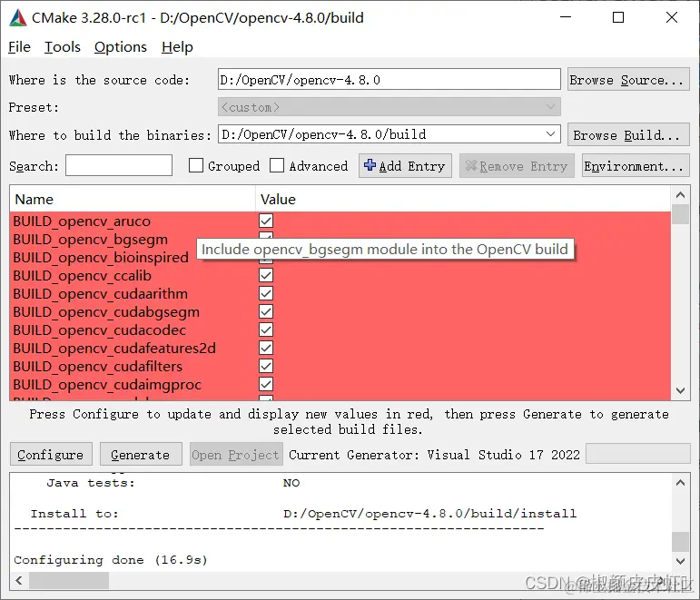
Task: Click the 'Configuring done (16.9s)' log line
Action: [111, 560]
